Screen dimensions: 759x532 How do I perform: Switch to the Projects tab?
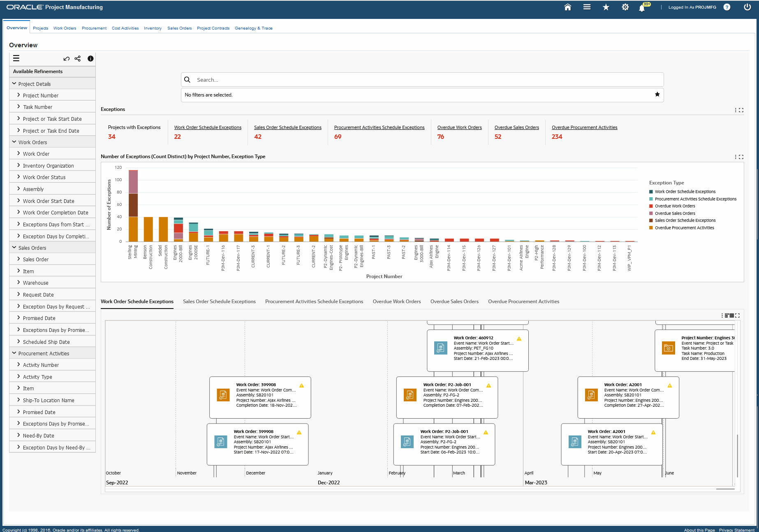pos(40,28)
